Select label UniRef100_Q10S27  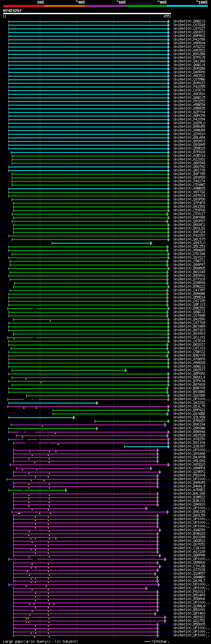tap(189, 258)
